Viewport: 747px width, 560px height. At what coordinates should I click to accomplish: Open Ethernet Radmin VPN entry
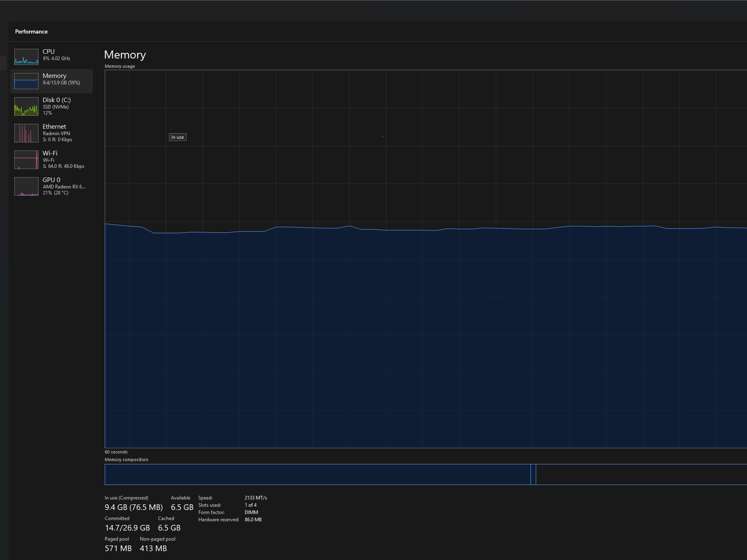click(51, 133)
